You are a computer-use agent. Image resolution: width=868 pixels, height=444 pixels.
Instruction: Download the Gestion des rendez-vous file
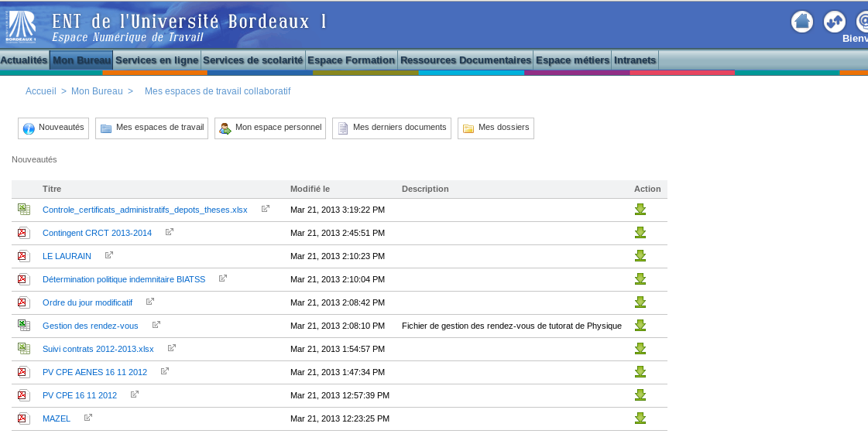coord(640,326)
